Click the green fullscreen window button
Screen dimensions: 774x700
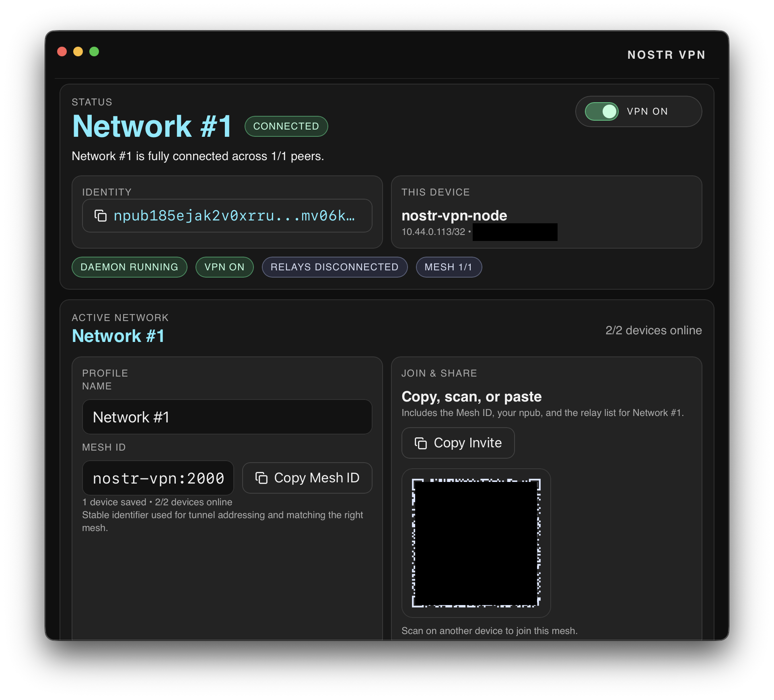pyautogui.click(x=94, y=51)
